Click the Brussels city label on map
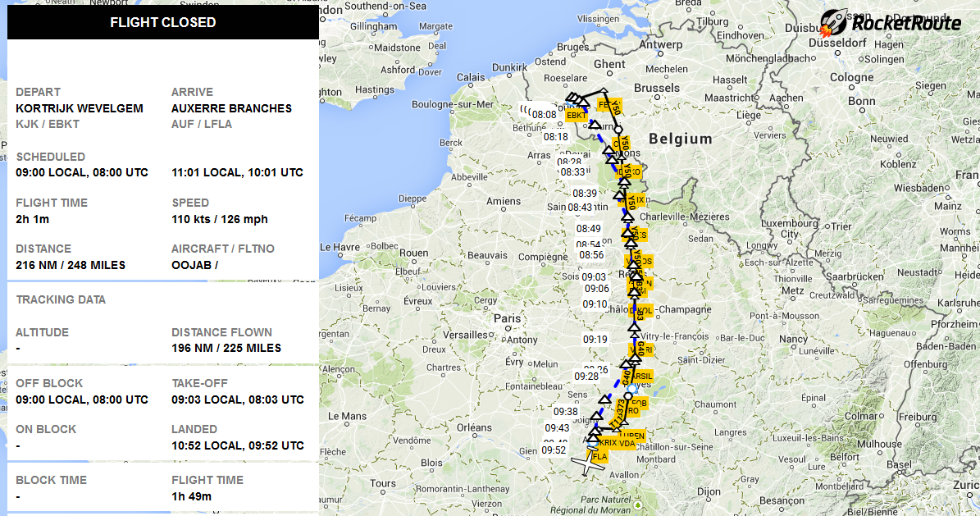The height and width of the screenshot is (516, 980). (x=657, y=88)
